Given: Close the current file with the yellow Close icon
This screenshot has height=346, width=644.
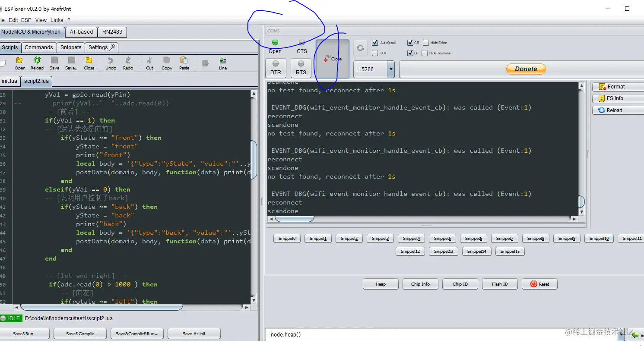Looking at the screenshot, I should [89, 63].
